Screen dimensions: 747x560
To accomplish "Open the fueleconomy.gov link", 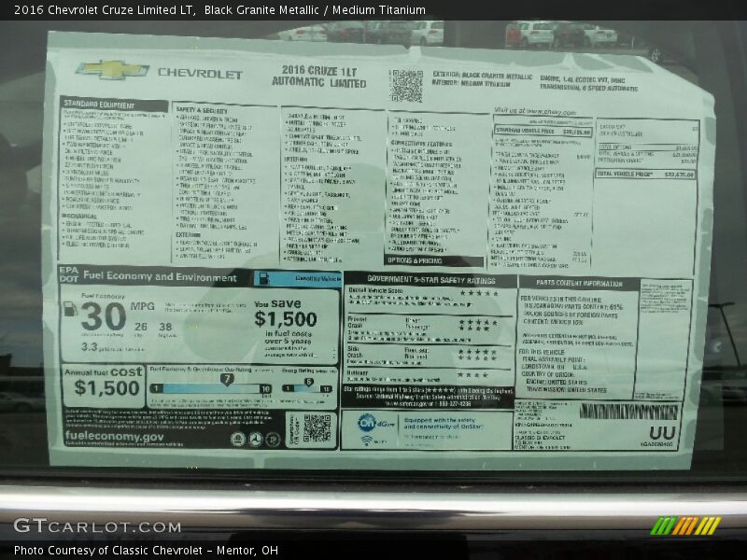I will (114, 436).
